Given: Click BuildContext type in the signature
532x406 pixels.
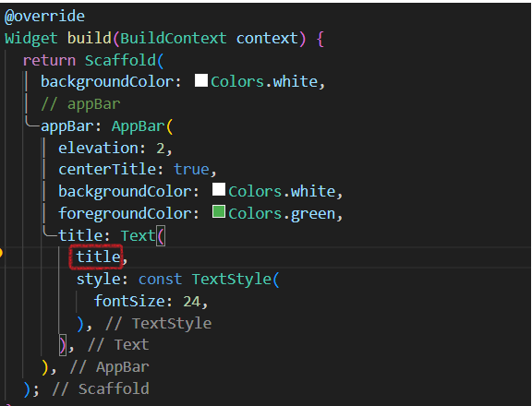Looking at the screenshot, I should click(x=174, y=38).
